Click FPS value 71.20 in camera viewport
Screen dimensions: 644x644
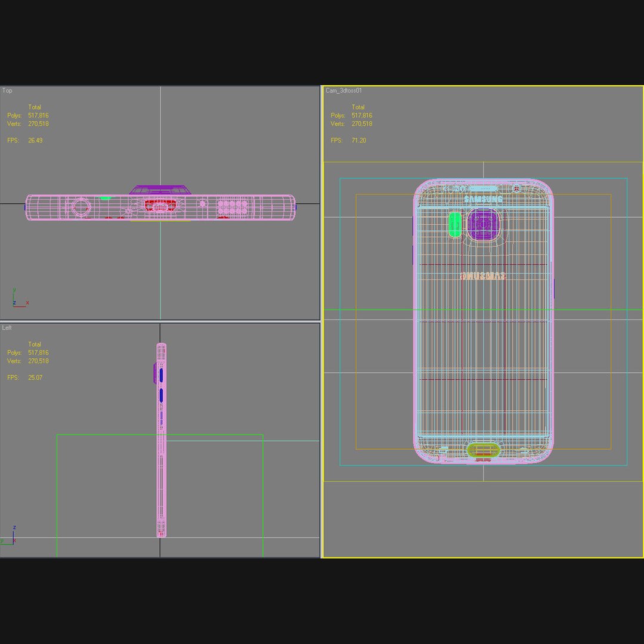pyautogui.click(x=358, y=141)
